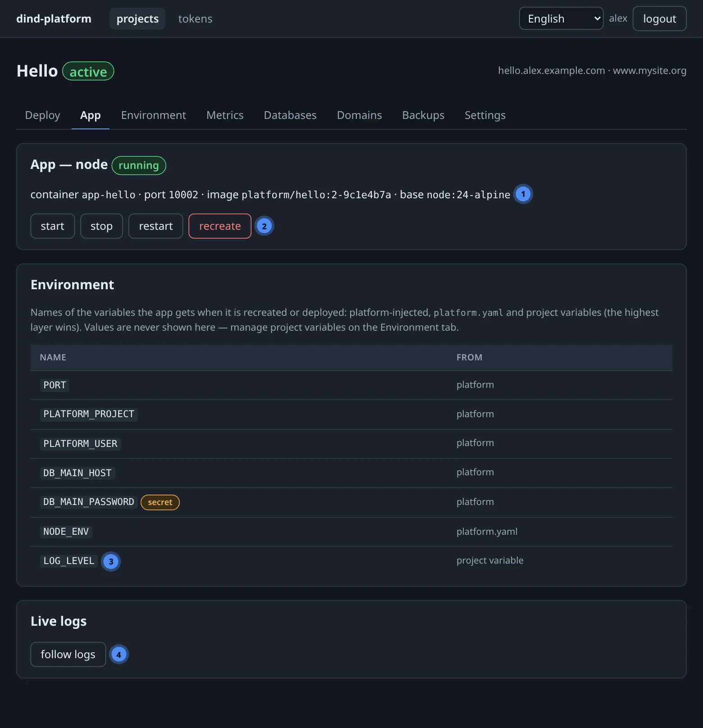Click the LOG_LEVEL variable name
Image resolution: width=703 pixels, height=728 pixels.
tap(69, 561)
